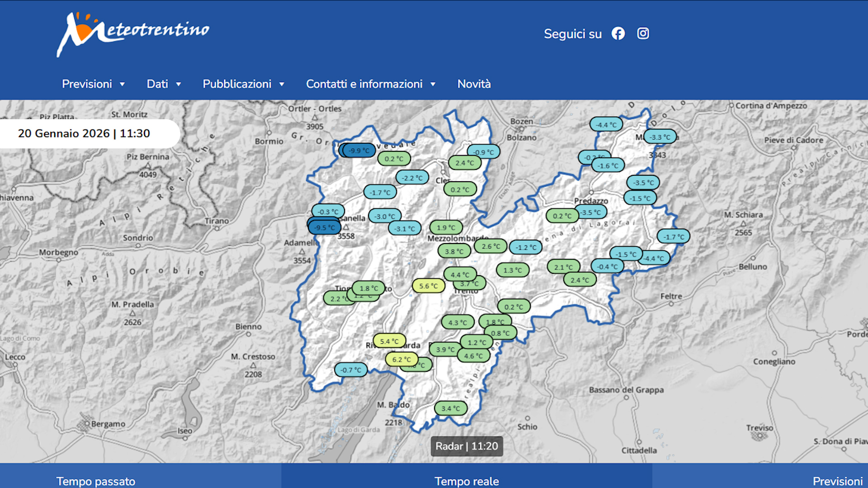Click the 3.4 °C southern station marker

click(450, 408)
